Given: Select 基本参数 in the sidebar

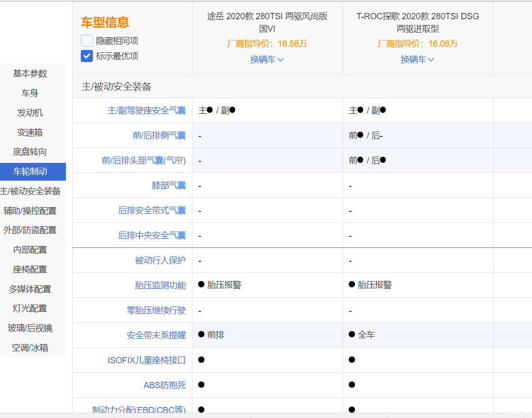Looking at the screenshot, I should click(30, 74).
